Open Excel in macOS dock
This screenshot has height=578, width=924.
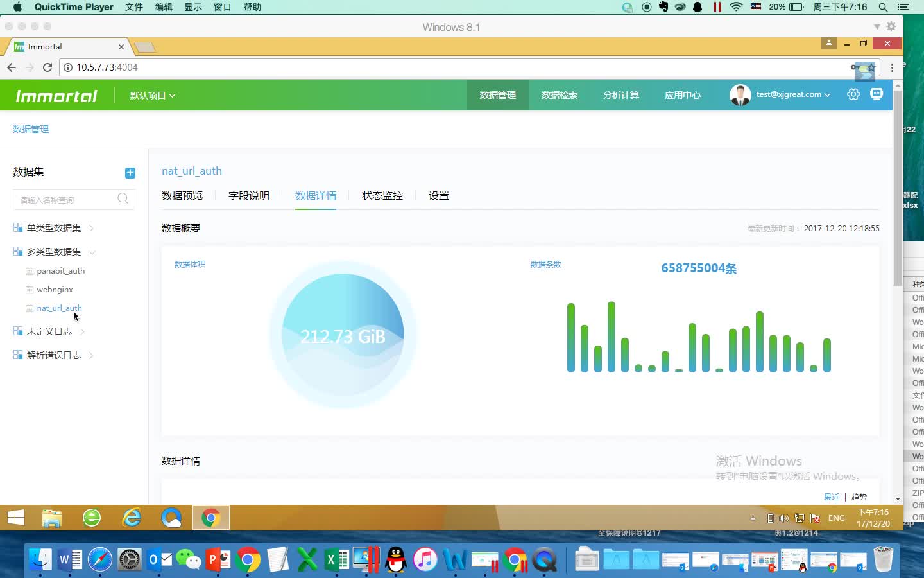pos(336,560)
